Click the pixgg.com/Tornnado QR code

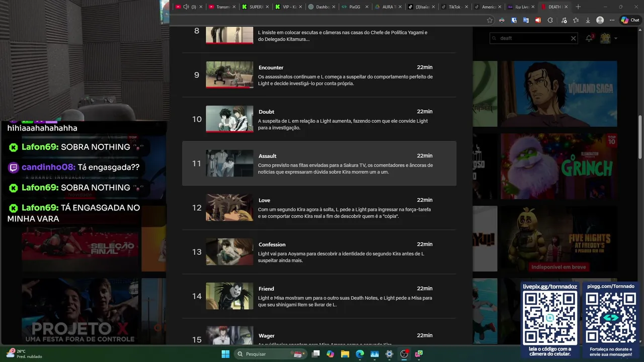[611, 318]
